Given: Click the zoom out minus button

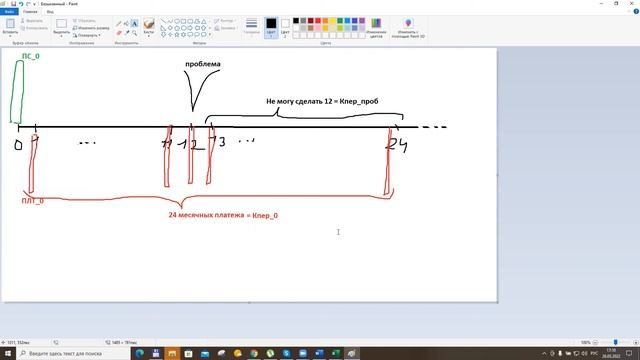Looking at the screenshot, I should [596, 342].
